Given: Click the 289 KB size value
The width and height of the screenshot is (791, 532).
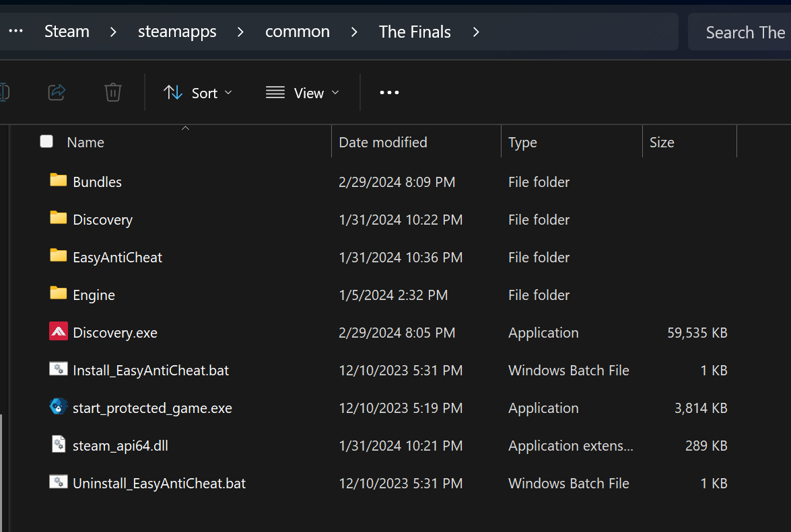Looking at the screenshot, I should tap(706, 446).
